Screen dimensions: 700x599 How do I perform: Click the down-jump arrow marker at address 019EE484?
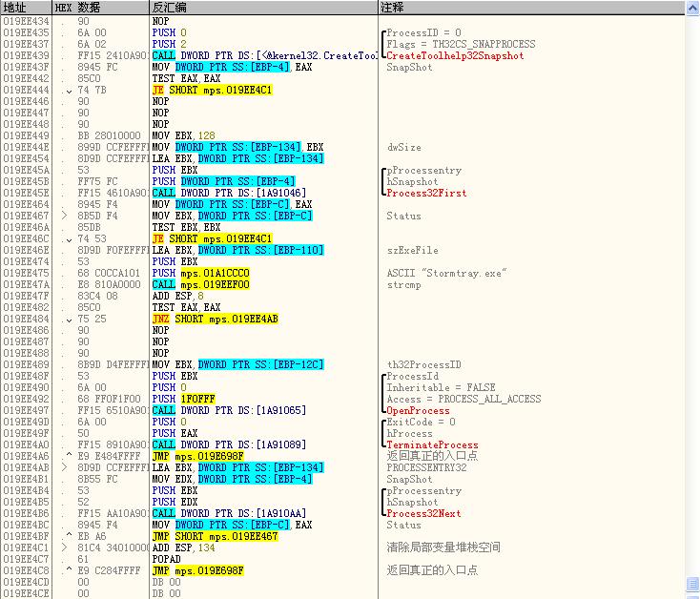[69, 319]
